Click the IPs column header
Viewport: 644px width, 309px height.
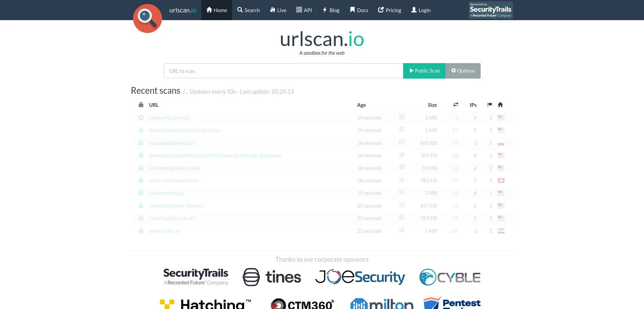point(473,105)
